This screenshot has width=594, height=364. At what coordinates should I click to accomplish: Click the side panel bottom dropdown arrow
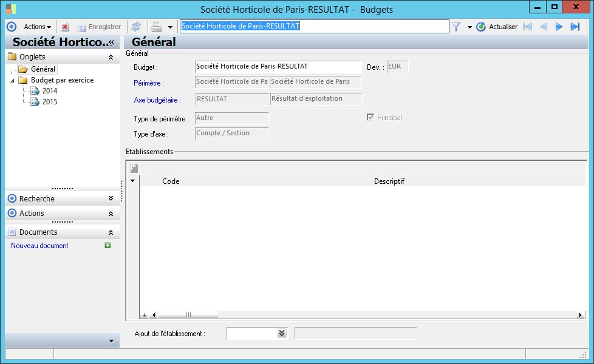111,341
